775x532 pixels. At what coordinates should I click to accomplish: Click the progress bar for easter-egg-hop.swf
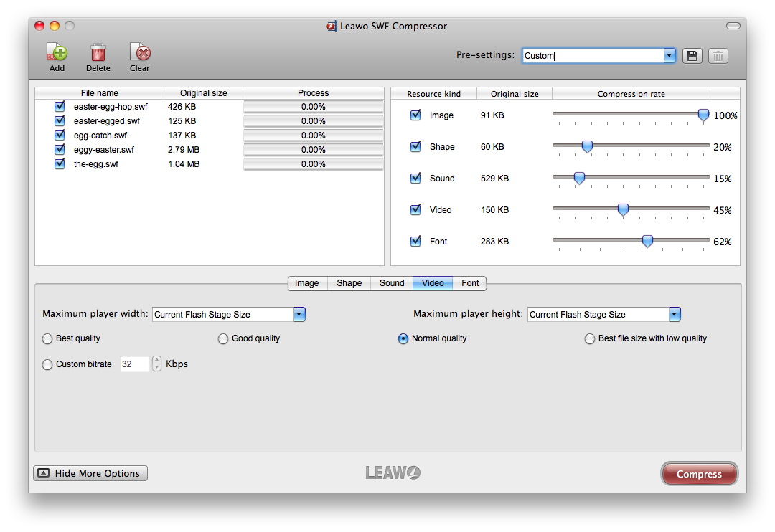(314, 107)
